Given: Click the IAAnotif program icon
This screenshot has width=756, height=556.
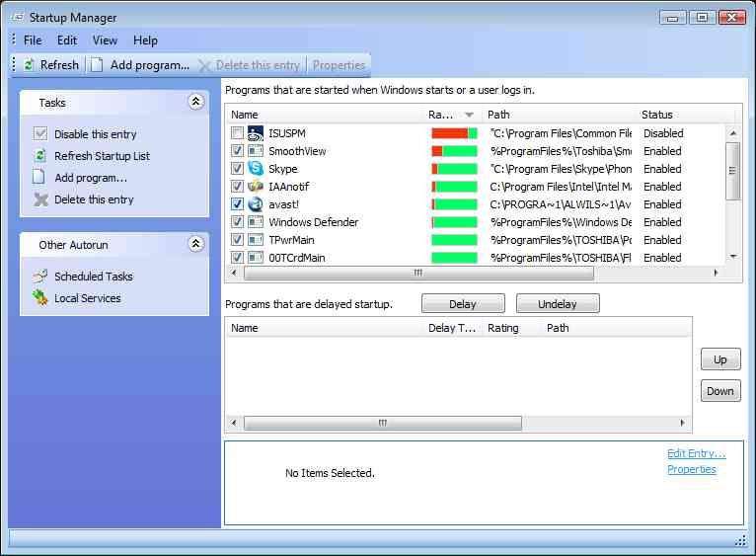Looking at the screenshot, I should (256, 187).
